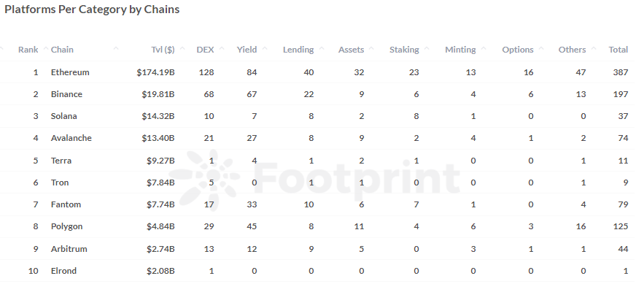Viewport: 644px width, 284px height.
Task: Select the Total column header
Action: [618, 50]
